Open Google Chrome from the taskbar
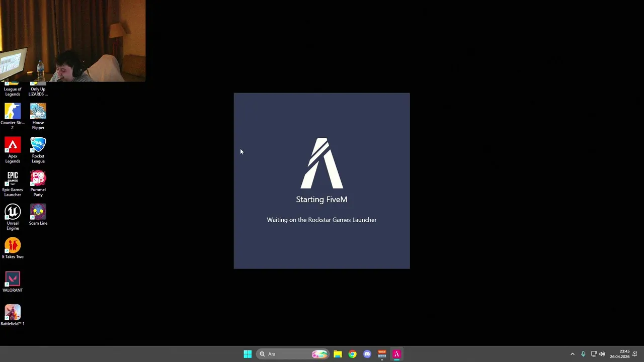Viewport: 644px width, 362px height. point(352,354)
